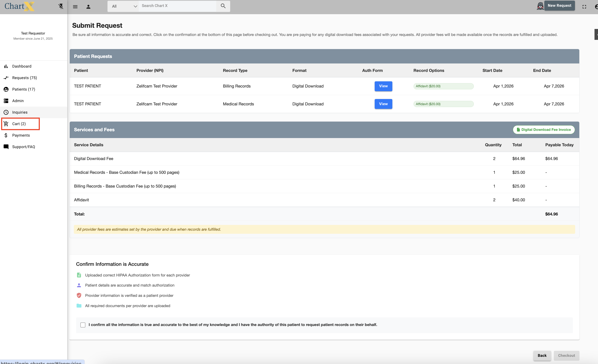Click the user profile icon in toolbar
598x364 pixels.
pyautogui.click(x=88, y=7)
